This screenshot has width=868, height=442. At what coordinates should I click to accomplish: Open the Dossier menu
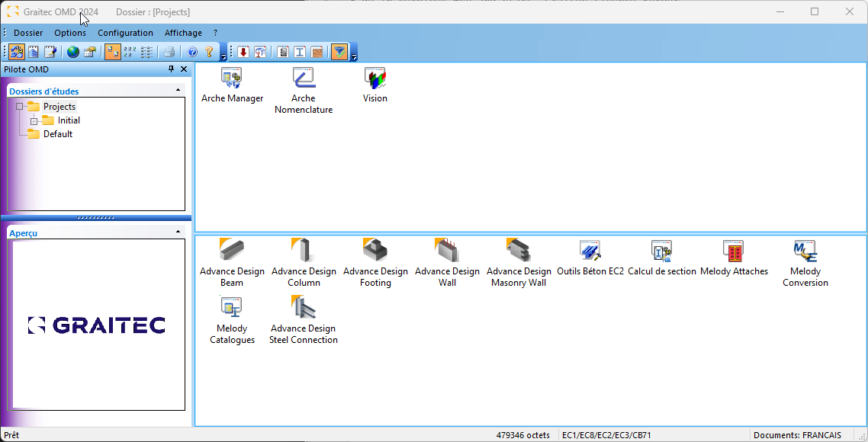click(28, 33)
